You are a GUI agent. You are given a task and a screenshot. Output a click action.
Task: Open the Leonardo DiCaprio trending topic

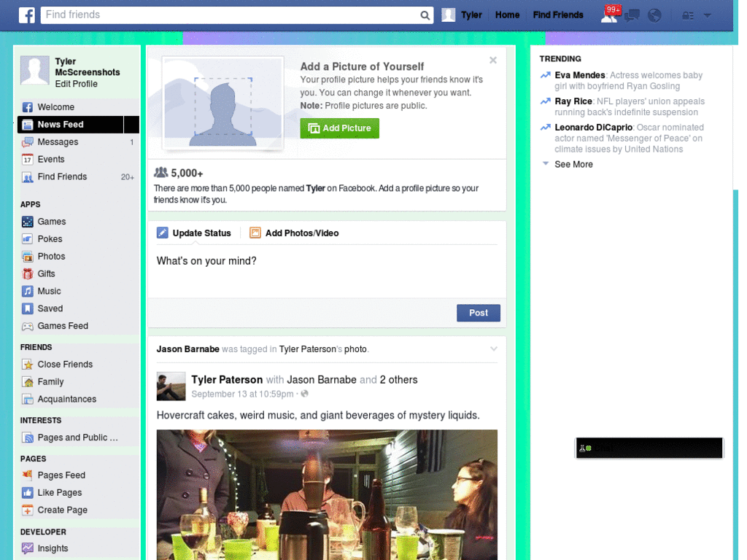click(594, 128)
